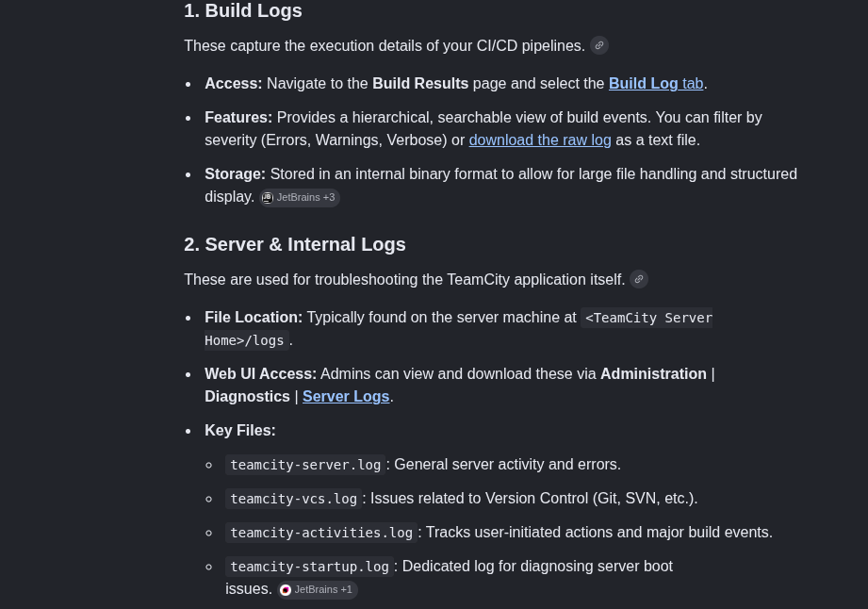Click the 2. Server & Internal Logs heading
Screen dimensions: 868x609
pyautogui.click(x=295, y=244)
